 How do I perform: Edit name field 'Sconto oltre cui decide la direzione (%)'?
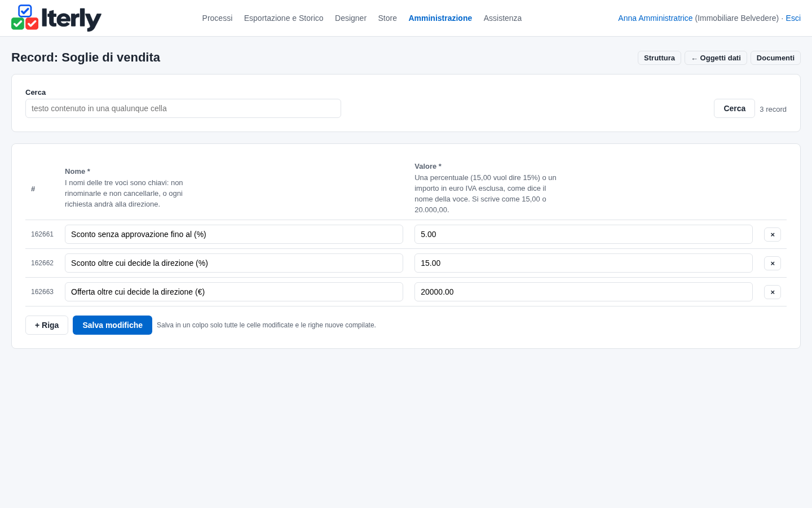(x=234, y=263)
